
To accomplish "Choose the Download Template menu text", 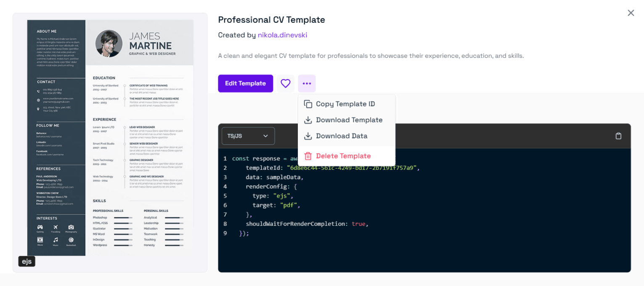I will [x=349, y=120].
